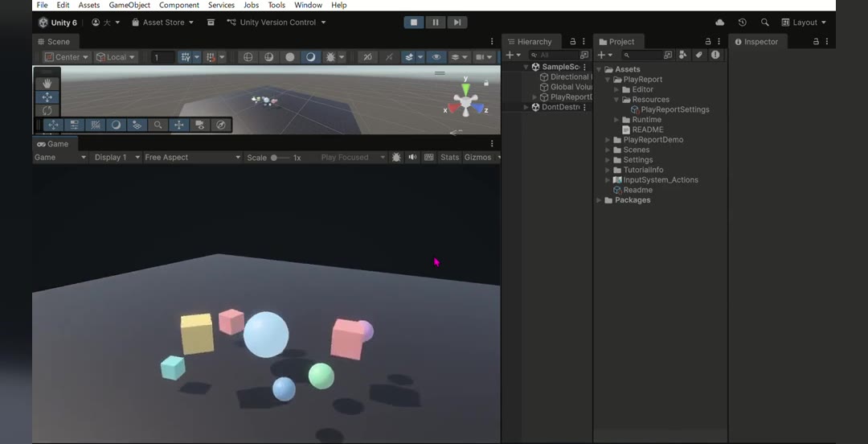868x444 pixels.
Task: Click the Search by Label icon in Project
Action: click(x=698, y=55)
